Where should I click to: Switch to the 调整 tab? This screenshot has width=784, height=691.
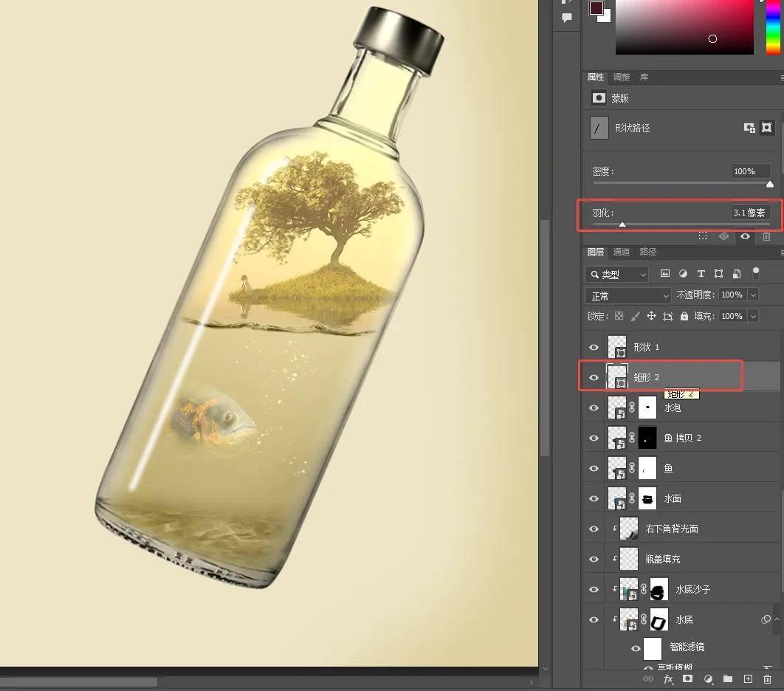click(x=622, y=77)
